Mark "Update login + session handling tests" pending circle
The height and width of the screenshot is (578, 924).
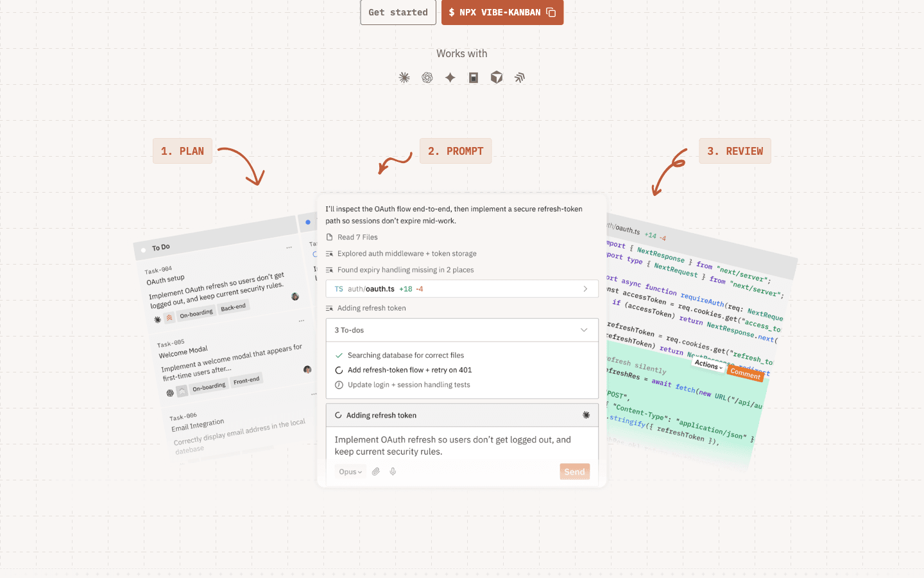pyautogui.click(x=338, y=385)
